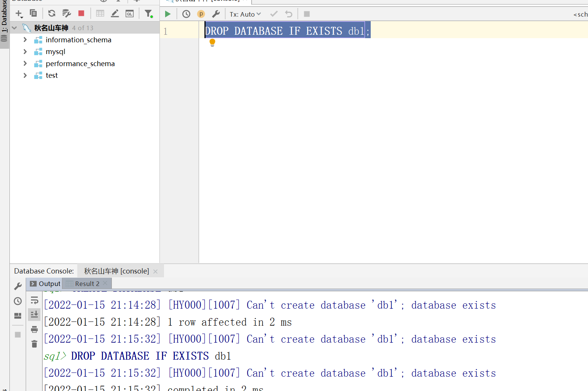
Task: Click the layout icon in console sidebar
Action: [18, 315]
